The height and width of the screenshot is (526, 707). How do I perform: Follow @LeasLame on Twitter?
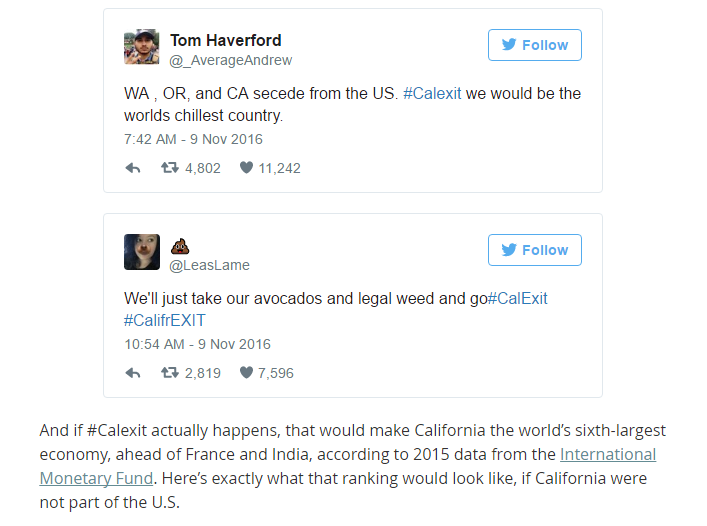coord(534,250)
